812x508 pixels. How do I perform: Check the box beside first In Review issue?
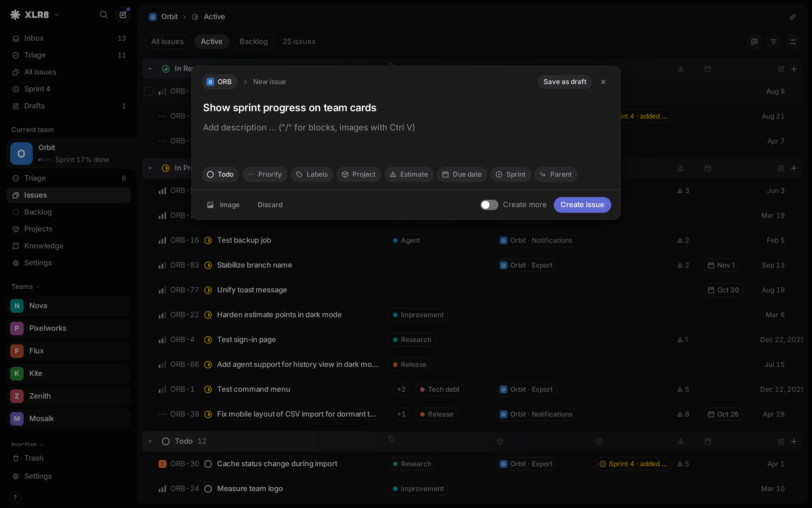(149, 91)
